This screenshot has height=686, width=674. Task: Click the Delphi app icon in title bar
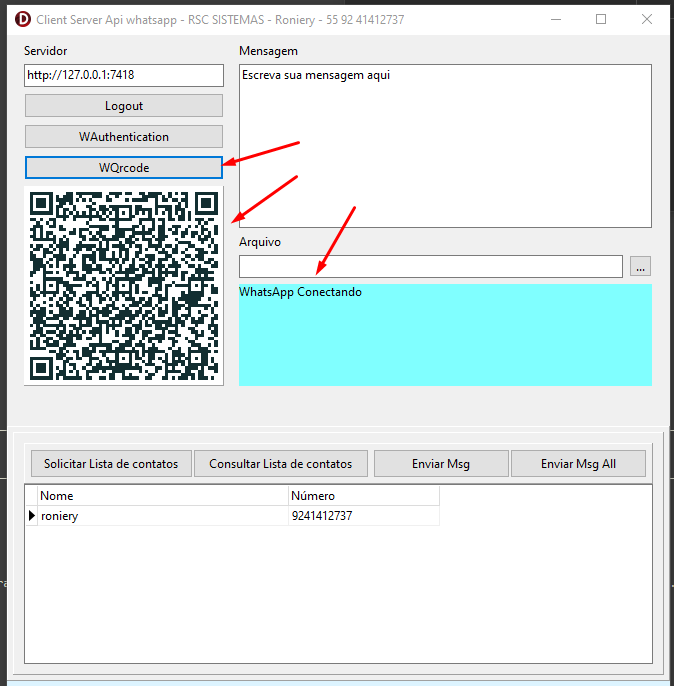tap(20, 19)
